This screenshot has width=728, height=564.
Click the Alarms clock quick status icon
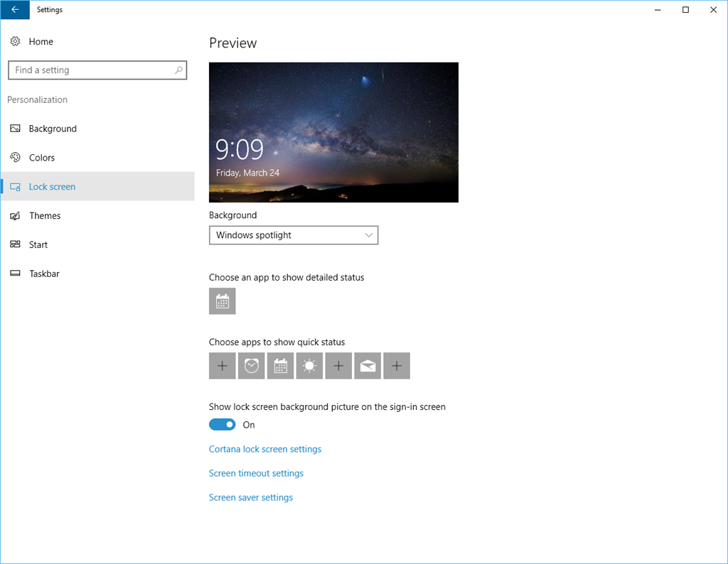click(x=251, y=366)
